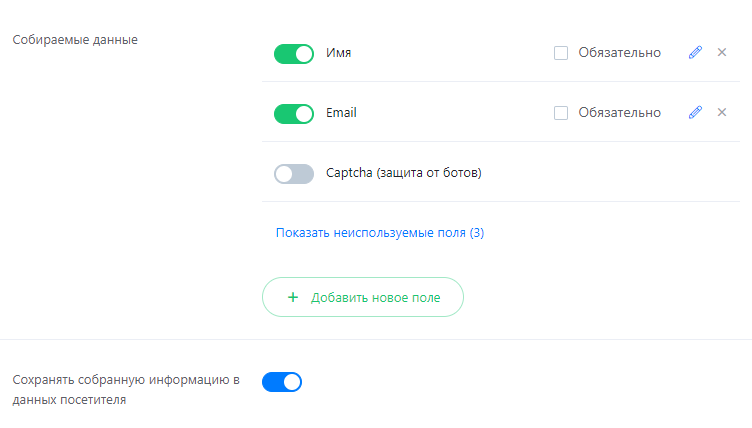This screenshot has width=752, height=428.
Task: Click the Обязательно label next to Email
Action: pos(620,113)
